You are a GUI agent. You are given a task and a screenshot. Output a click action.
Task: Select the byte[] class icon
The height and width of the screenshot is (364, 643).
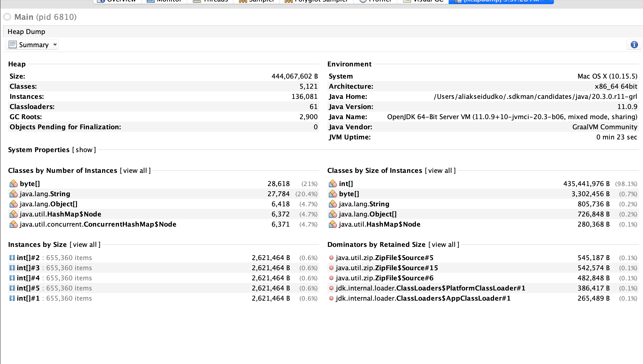(13, 184)
